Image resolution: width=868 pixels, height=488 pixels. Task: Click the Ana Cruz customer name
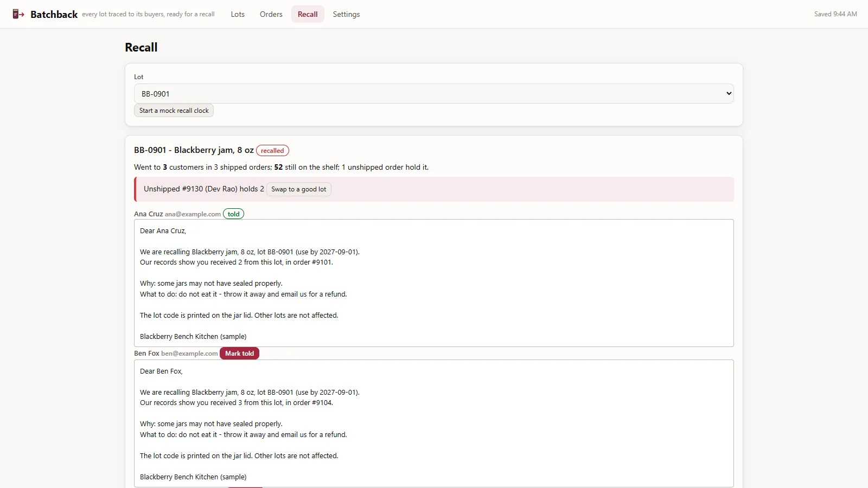click(x=148, y=214)
